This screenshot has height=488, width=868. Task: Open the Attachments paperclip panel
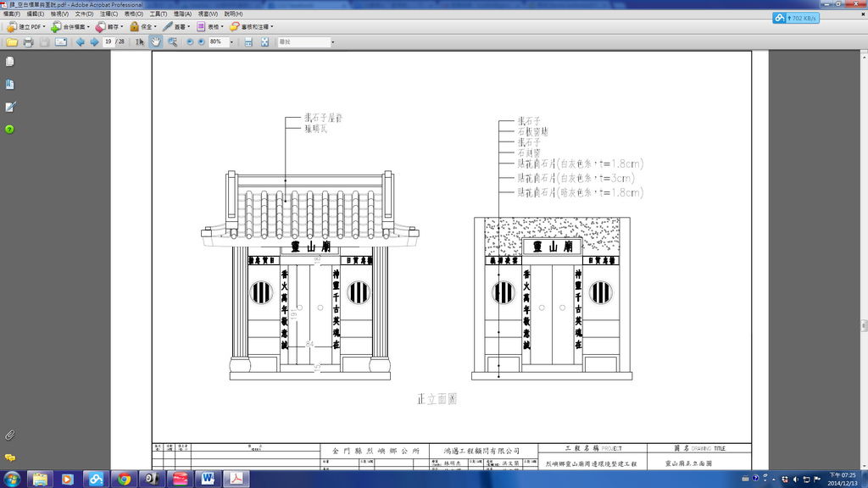pos(9,435)
